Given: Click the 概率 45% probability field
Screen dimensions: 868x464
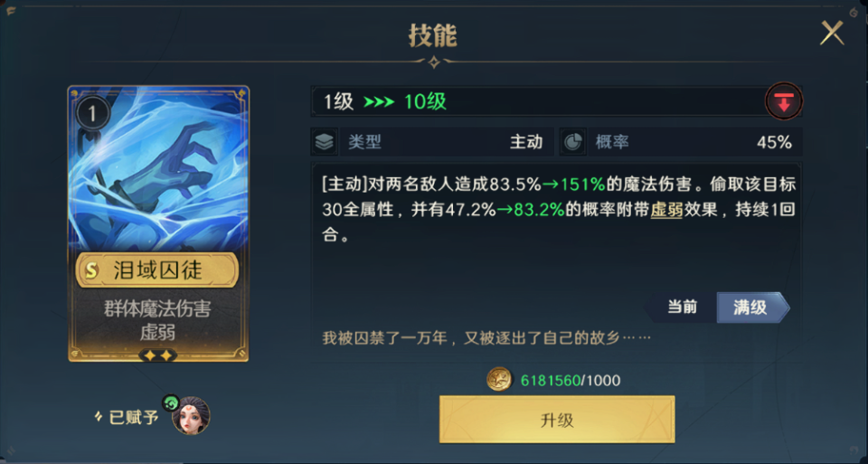Looking at the screenshot, I should (x=680, y=142).
